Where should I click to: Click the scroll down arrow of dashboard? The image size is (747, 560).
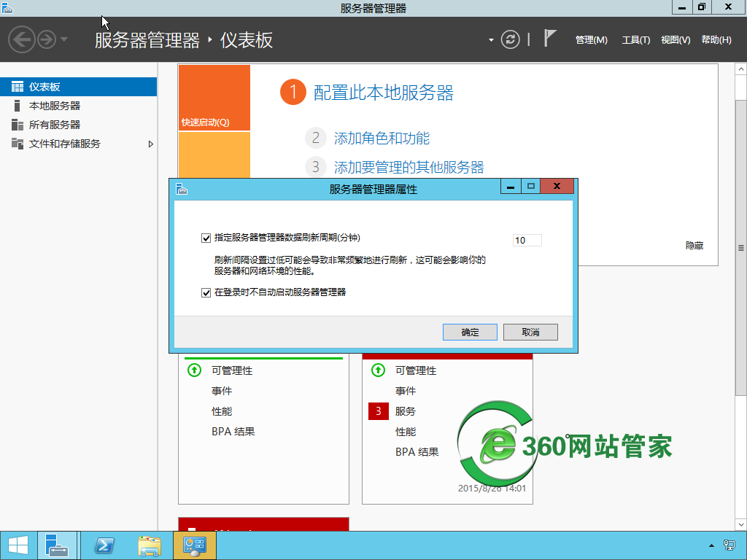(x=741, y=525)
